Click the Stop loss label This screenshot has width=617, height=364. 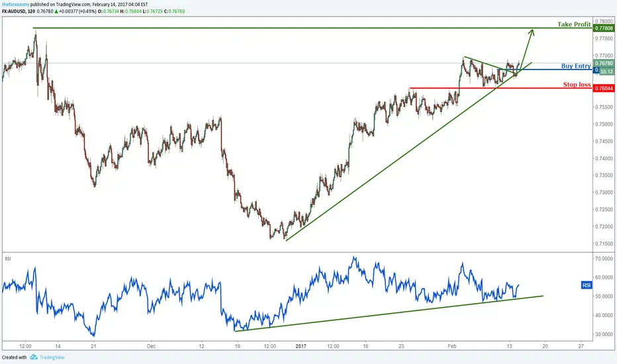click(x=577, y=85)
